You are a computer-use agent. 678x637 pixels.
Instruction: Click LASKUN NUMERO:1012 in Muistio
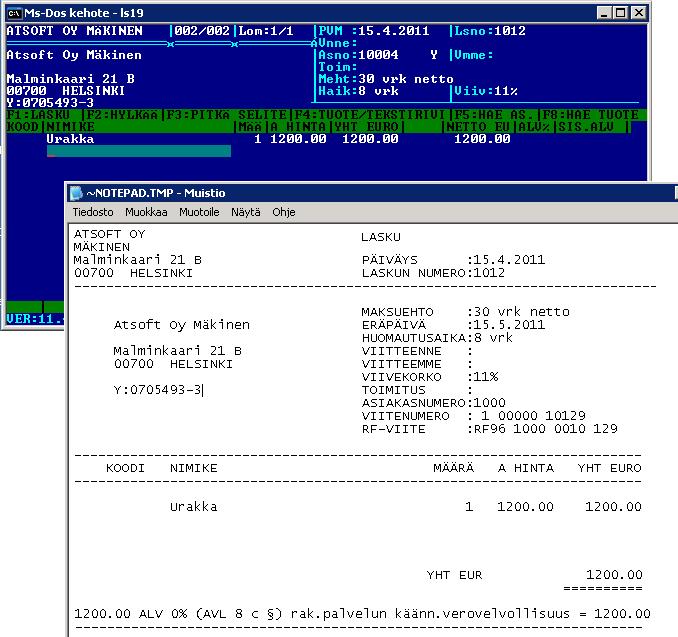coord(433,273)
